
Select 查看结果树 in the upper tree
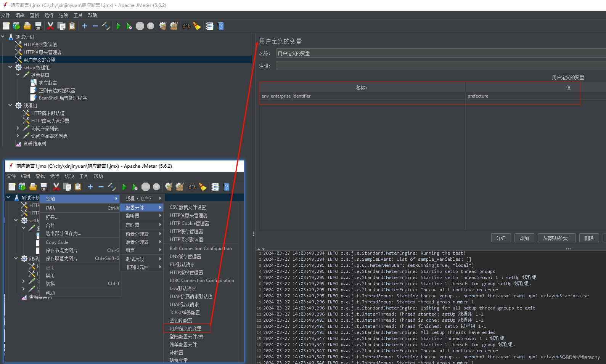(35, 144)
